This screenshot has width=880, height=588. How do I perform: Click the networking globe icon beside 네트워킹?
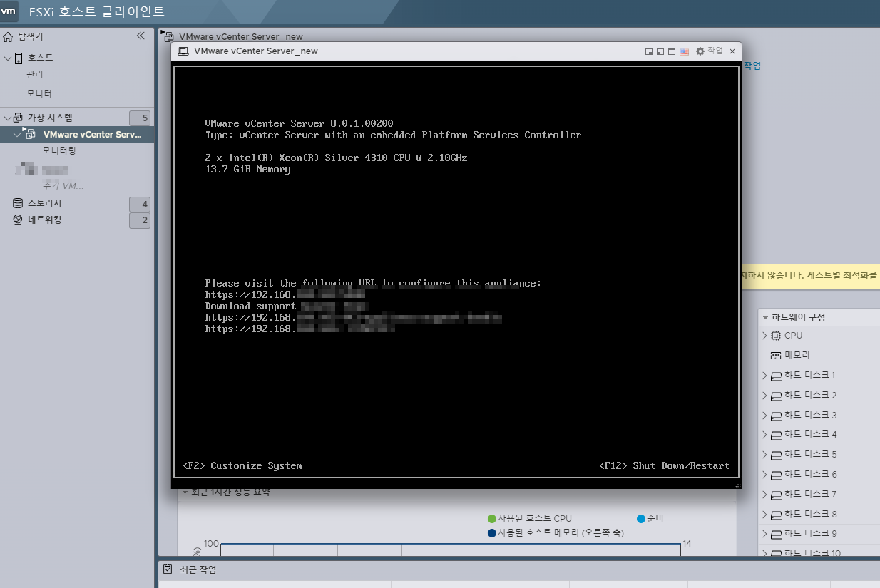click(18, 220)
